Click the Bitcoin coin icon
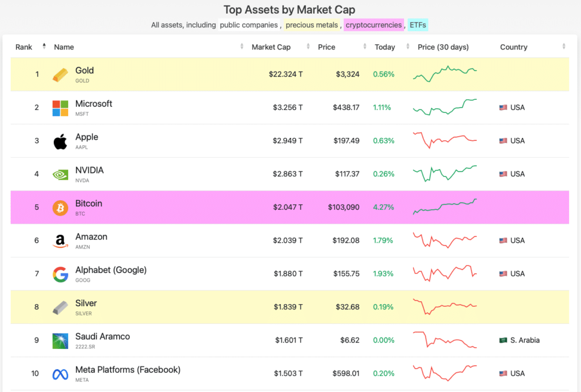581x392 pixels. click(60, 208)
